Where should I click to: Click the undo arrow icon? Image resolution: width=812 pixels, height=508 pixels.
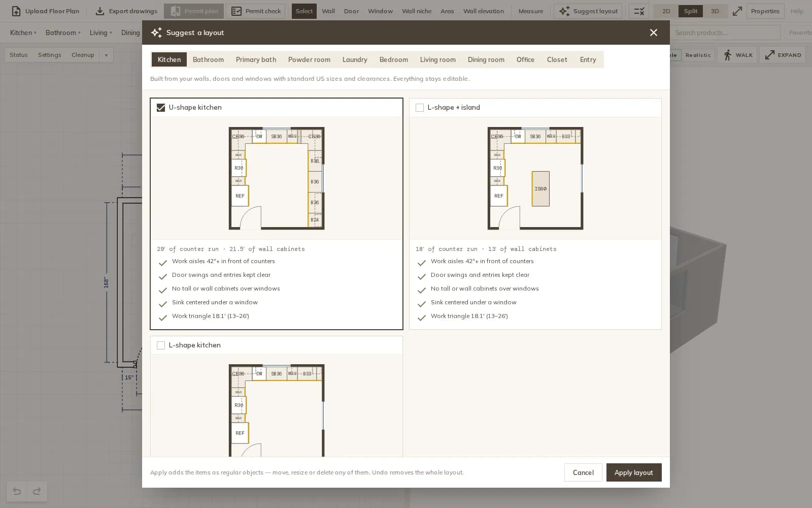[x=17, y=491]
